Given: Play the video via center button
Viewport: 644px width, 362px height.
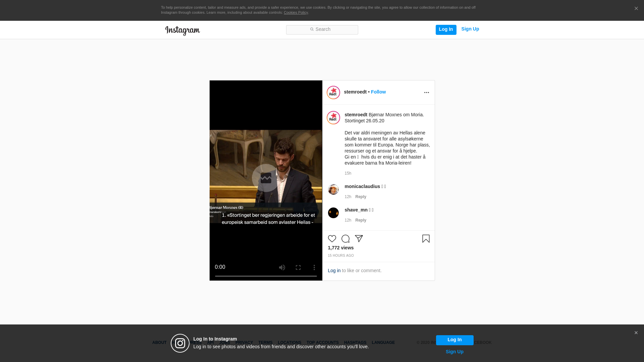Looking at the screenshot, I should click(266, 178).
